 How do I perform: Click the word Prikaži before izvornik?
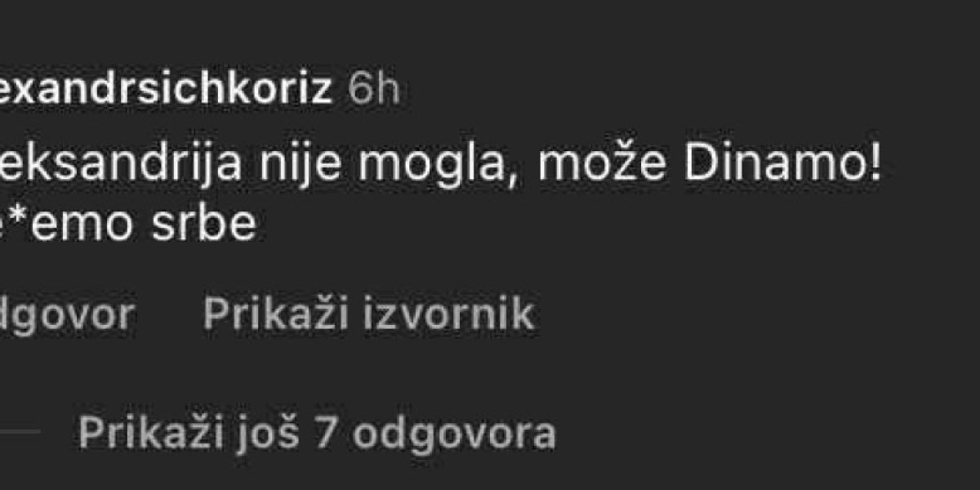[265, 314]
